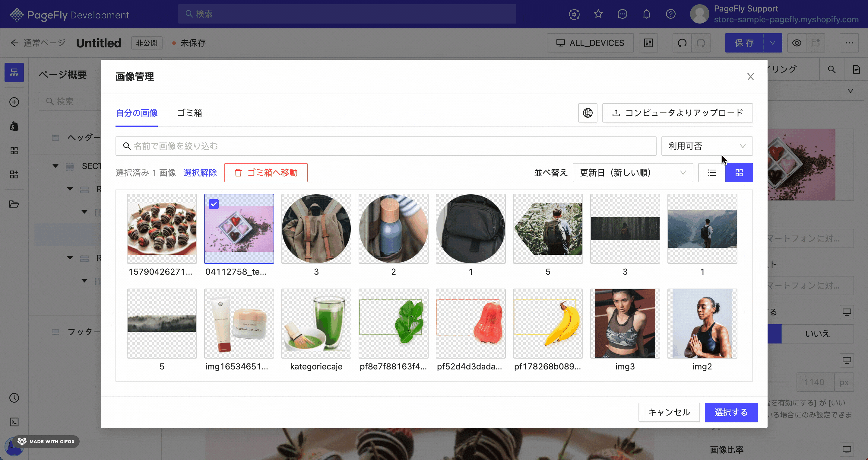Image resolution: width=868 pixels, height=460 pixels.
Task: Select the kategoriecaje matcha thumbnail
Action: point(316,323)
